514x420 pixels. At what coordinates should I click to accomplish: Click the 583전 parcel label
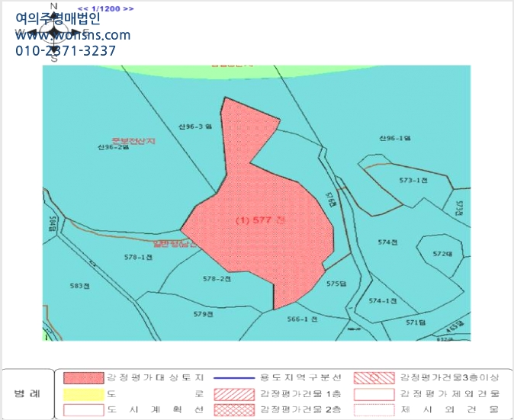[x=79, y=286]
